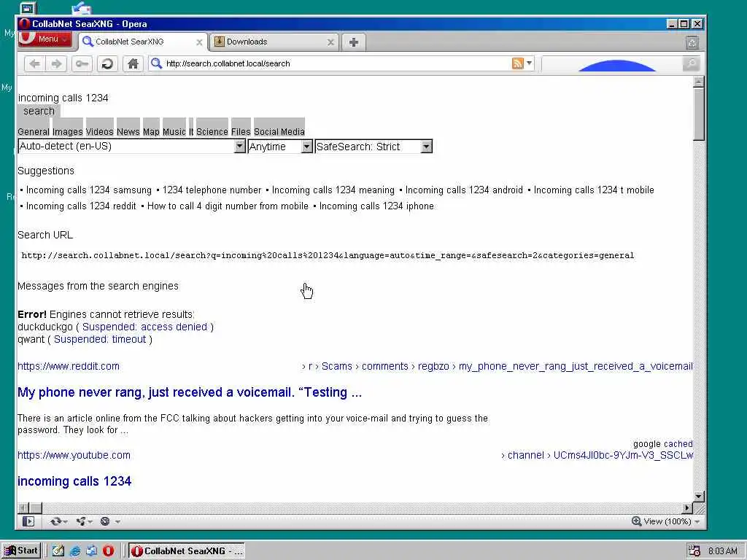Select the CollabNet SearXNG tab

point(141,42)
